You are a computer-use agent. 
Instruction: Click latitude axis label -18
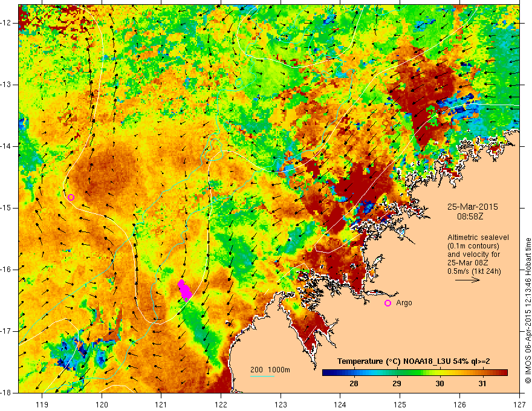click(x=6, y=393)
